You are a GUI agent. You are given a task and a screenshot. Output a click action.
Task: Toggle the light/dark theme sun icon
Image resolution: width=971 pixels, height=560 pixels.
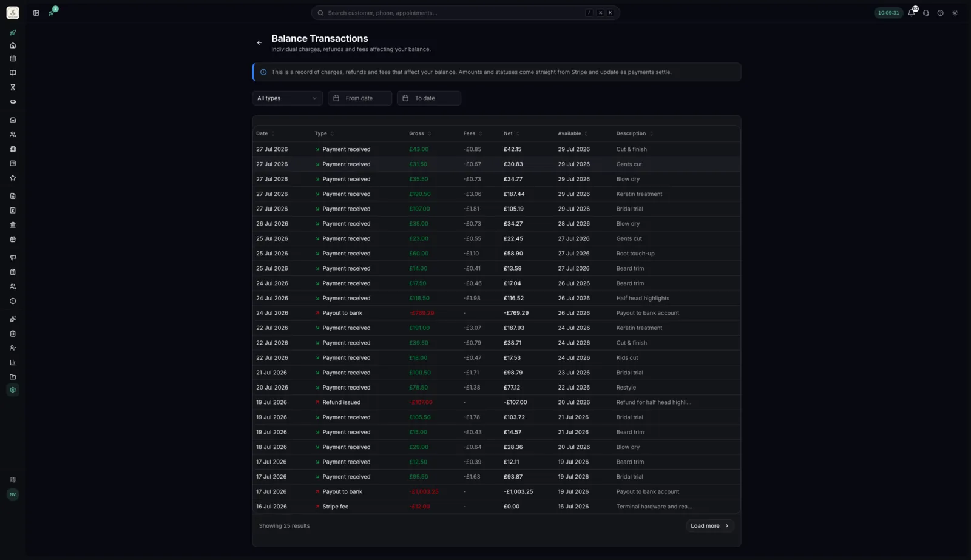pyautogui.click(x=955, y=13)
